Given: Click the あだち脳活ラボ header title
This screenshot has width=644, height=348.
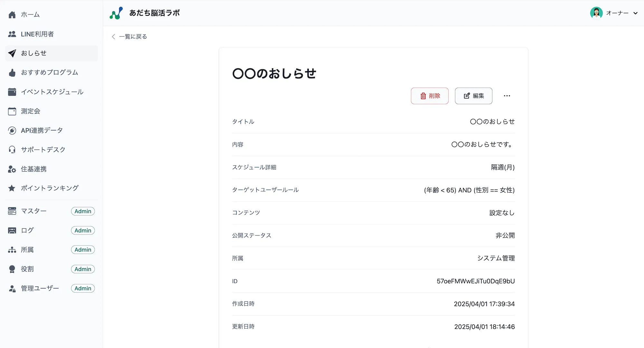Looking at the screenshot, I should coord(155,13).
